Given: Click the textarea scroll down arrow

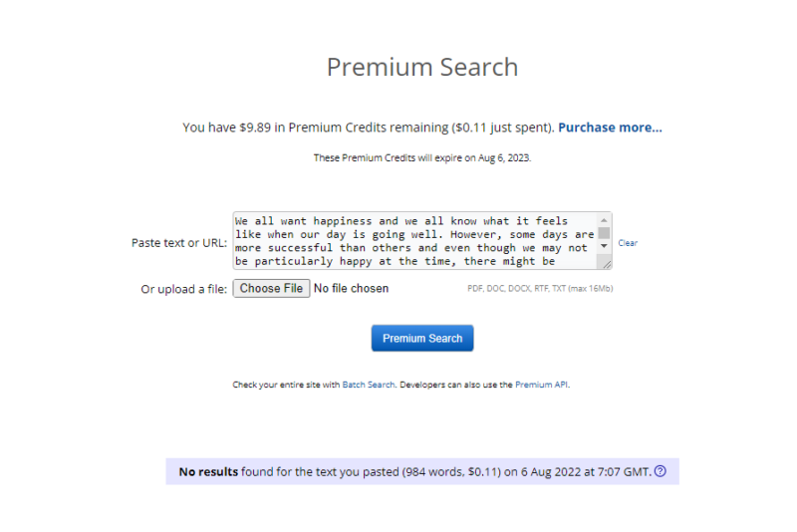Looking at the screenshot, I should tap(604, 246).
